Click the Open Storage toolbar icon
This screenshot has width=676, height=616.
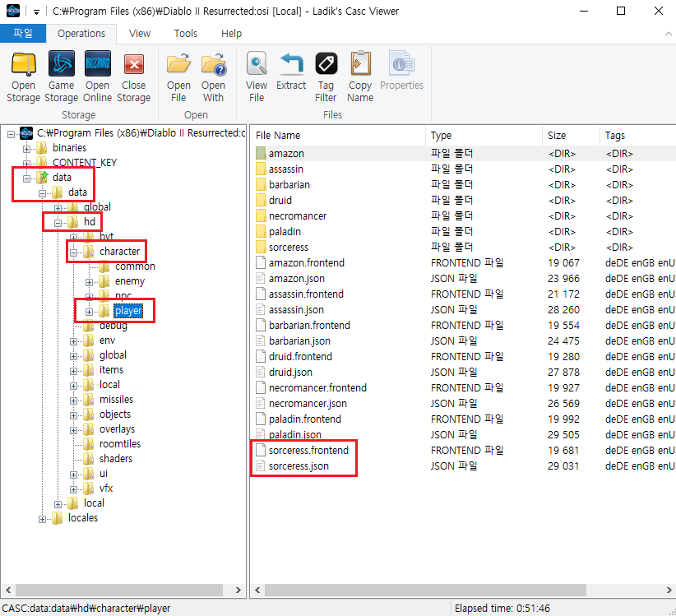(x=23, y=65)
